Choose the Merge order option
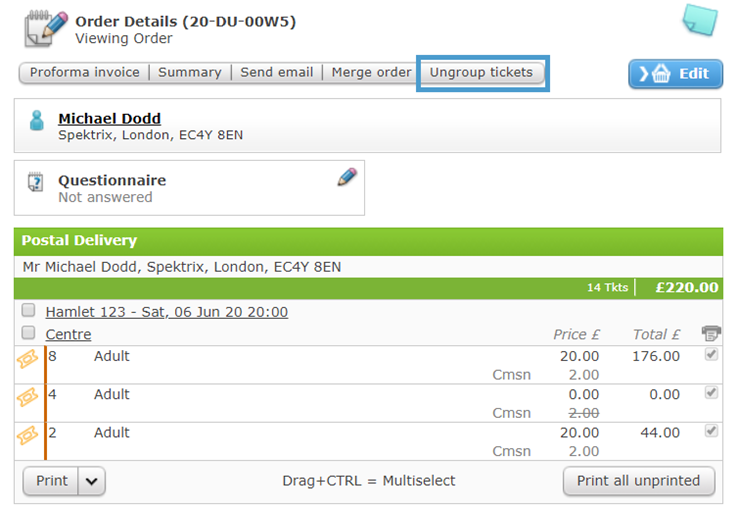Screen dimensions: 739x510 (x=371, y=73)
